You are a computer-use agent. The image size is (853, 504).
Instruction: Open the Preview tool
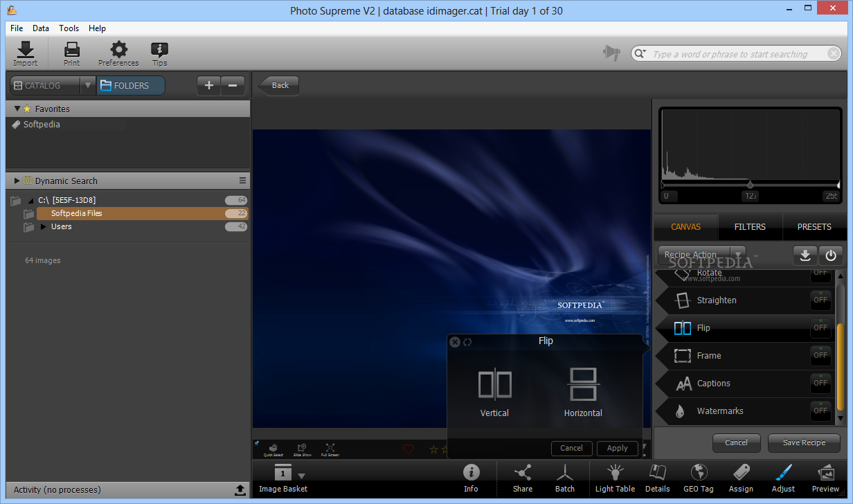pyautogui.click(x=827, y=478)
